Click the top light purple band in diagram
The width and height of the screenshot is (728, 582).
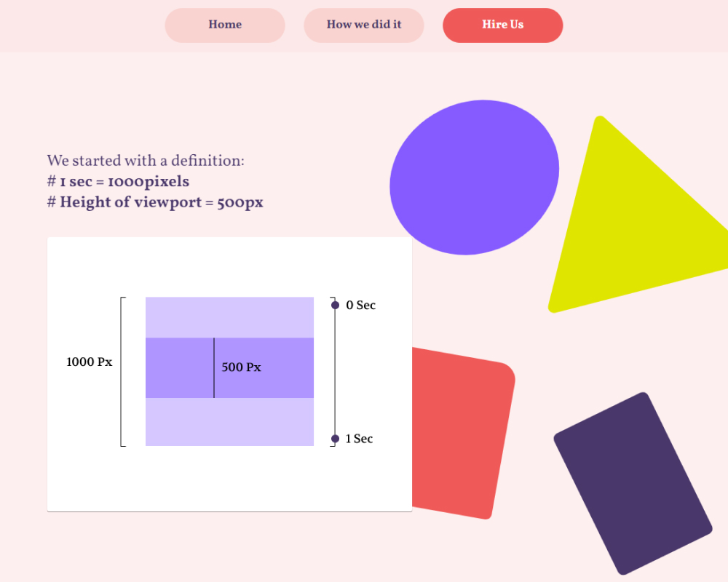(x=229, y=317)
